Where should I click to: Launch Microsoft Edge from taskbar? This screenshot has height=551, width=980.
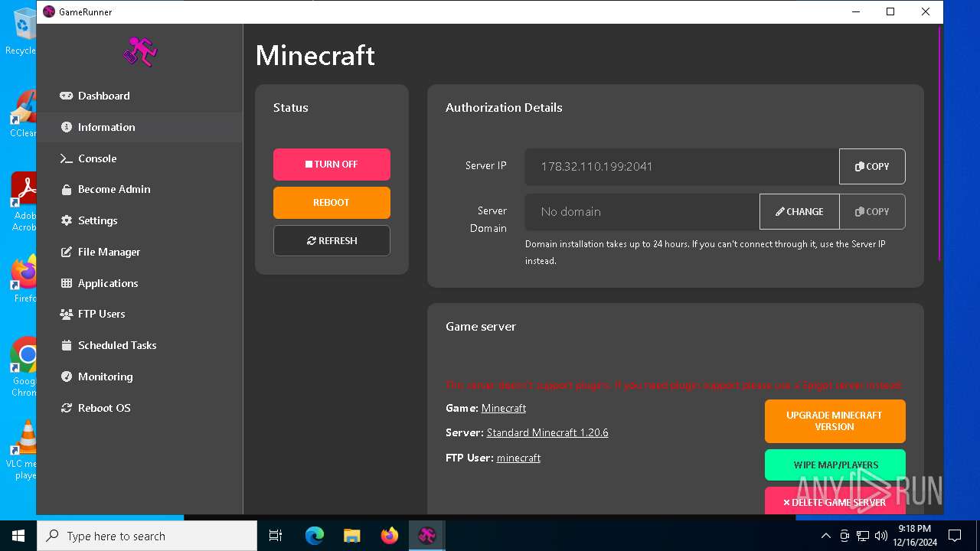(x=315, y=536)
